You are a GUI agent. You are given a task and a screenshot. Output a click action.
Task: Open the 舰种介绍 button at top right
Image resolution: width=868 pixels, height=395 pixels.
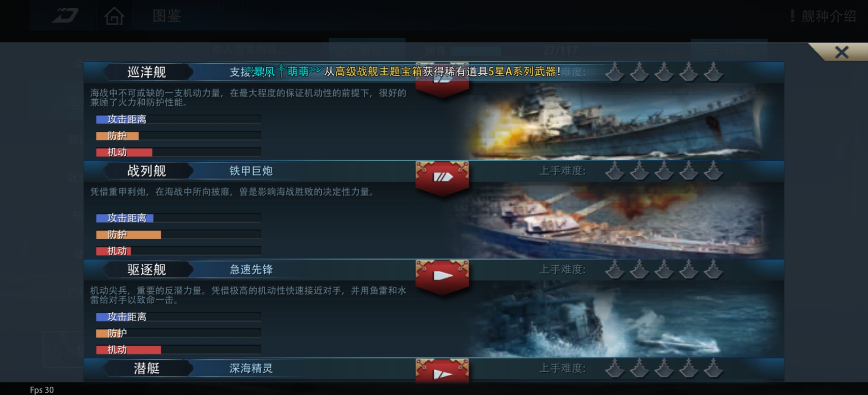coord(823,16)
